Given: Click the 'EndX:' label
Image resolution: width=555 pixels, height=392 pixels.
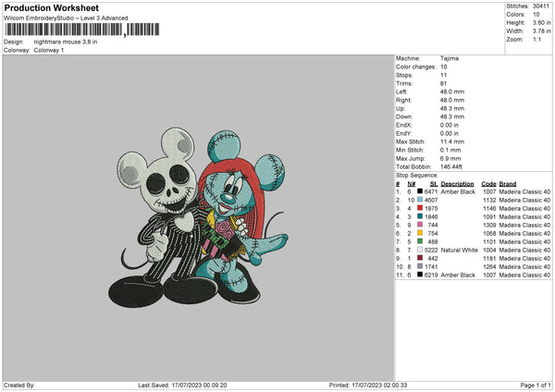Looking at the screenshot, I should coord(404,125).
